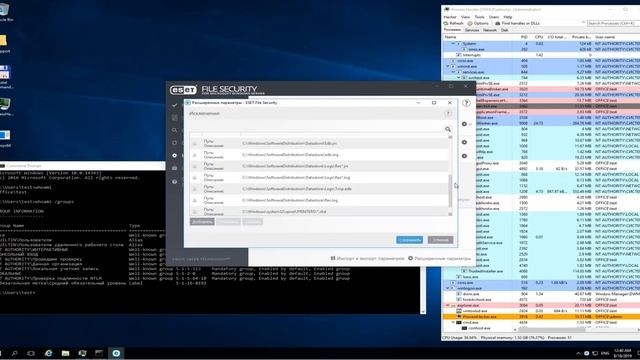Collapse the winlogon.exe tree node

click(448, 288)
